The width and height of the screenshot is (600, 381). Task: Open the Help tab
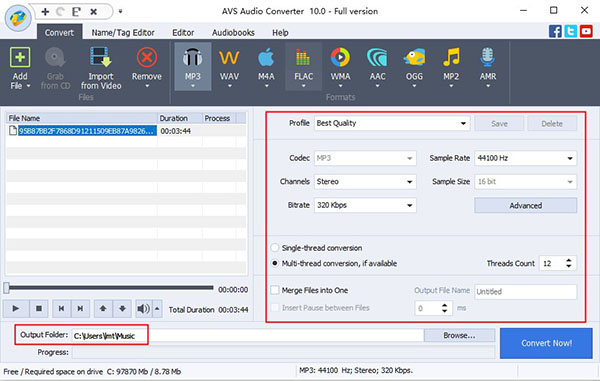(280, 33)
